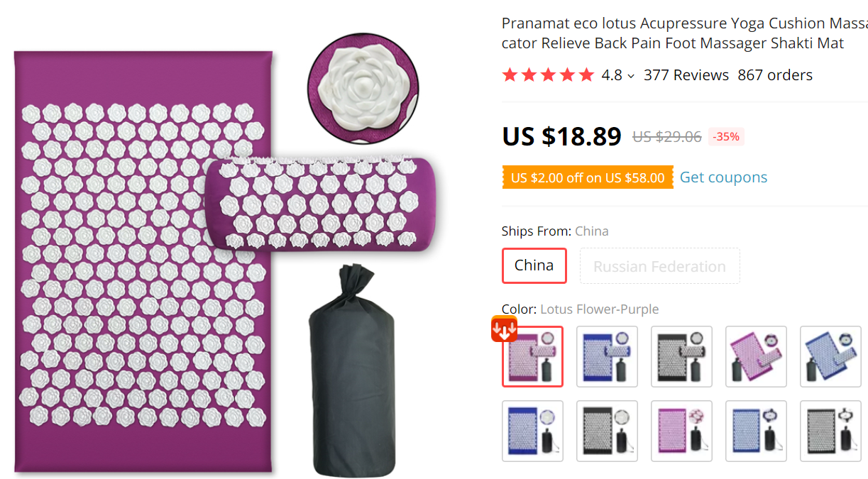Click the 867 orders text
Viewport: 868px width, 479px height.
click(x=775, y=75)
